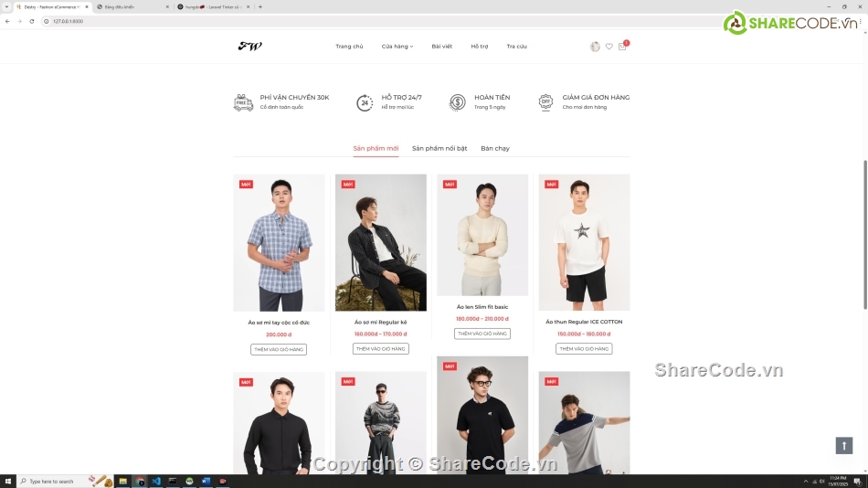View black polo with glasses product image
This screenshot has width=868, height=488.
pos(482,415)
